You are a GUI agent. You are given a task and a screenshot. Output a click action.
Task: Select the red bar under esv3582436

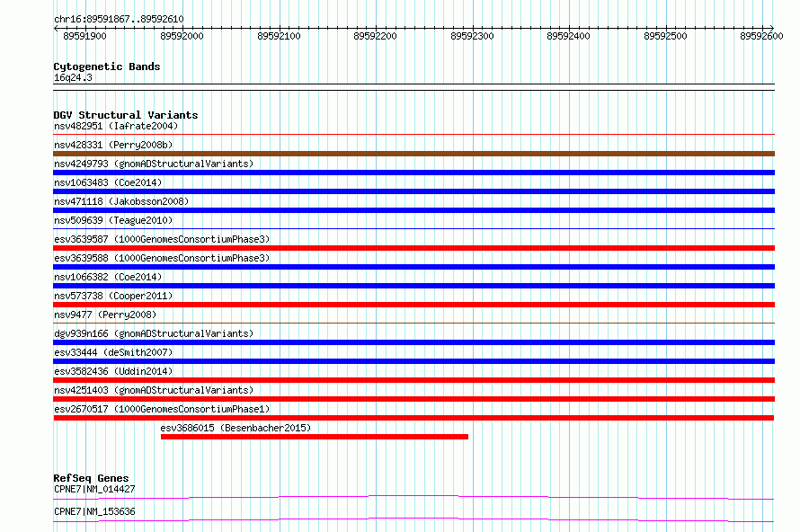pyautogui.click(x=413, y=380)
